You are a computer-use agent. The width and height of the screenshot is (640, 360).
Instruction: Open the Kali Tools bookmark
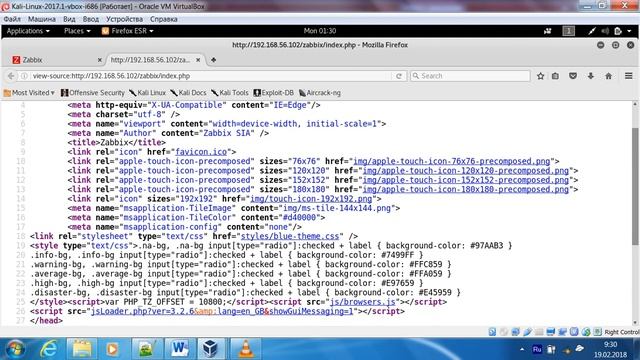[229, 93]
